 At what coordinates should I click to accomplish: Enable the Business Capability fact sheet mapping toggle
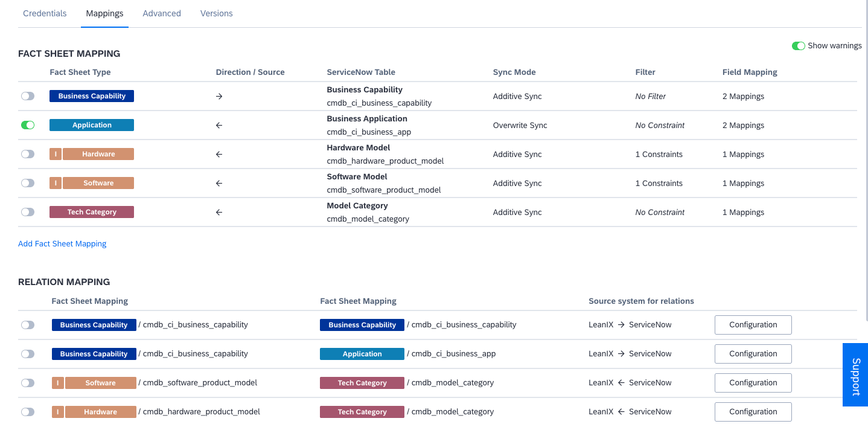click(x=28, y=96)
